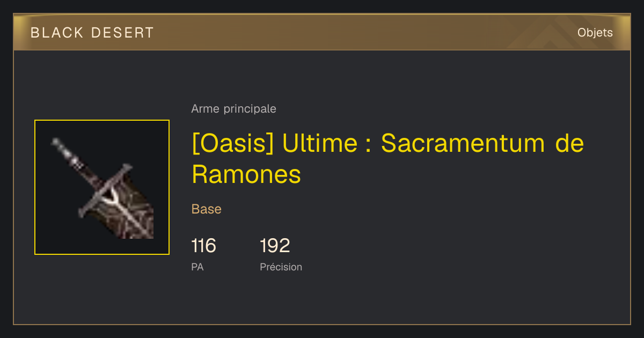Click the gold header banner

(322, 33)
